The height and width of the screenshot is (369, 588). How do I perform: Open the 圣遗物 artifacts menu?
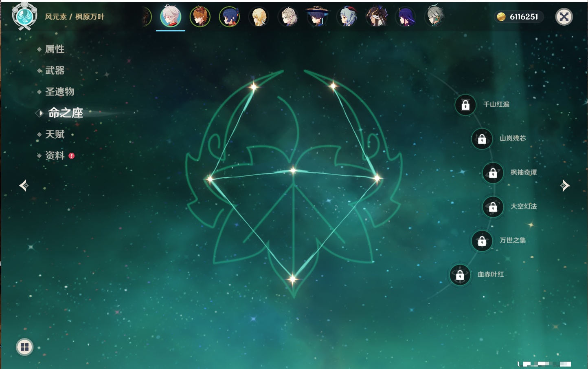[59, 92]
